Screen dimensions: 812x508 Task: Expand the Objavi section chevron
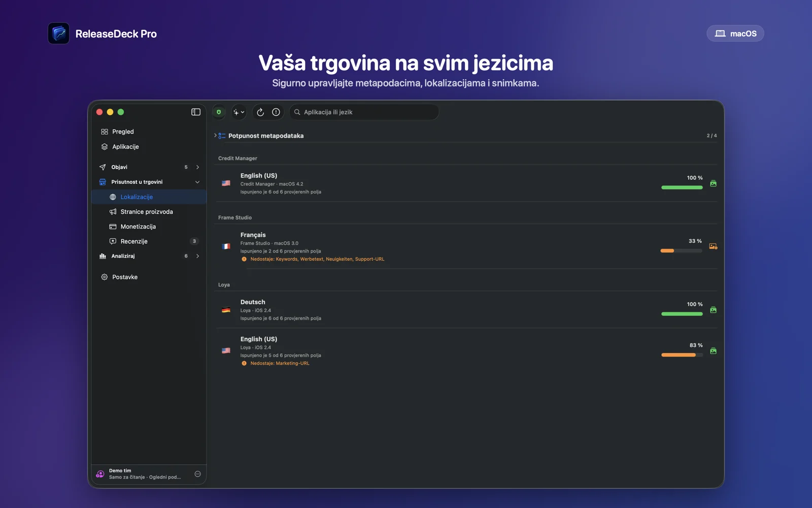[x=197, y=167]
